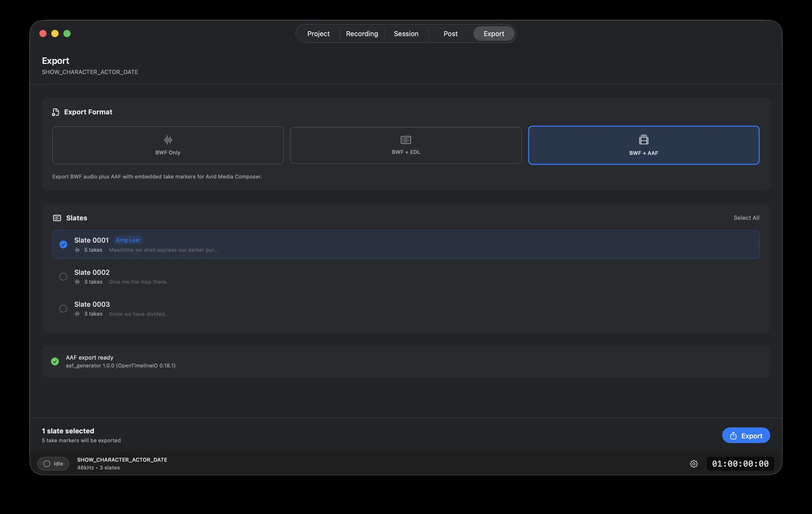Select the Slate 0002 radio circle
Image resolution: width=812 pixels, height=514 pixels.
63,277
